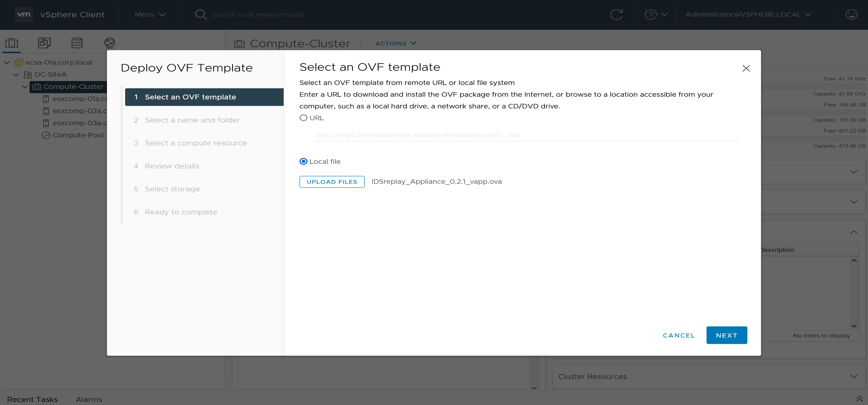Click the Compute-Cluster page title
868x405 pixels.
tap(300, 43)
